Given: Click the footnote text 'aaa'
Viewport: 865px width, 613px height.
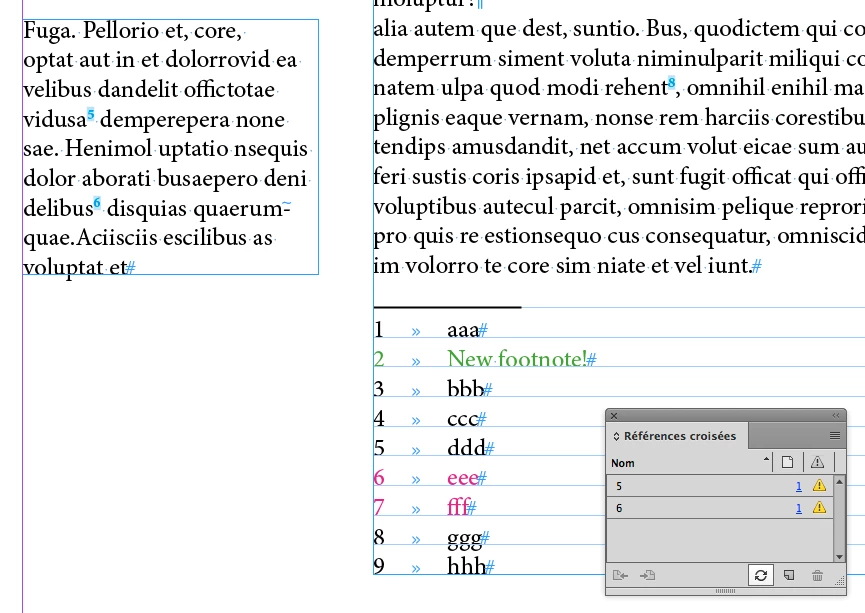Looking at the screenshot, I should [x=463, y=330].
